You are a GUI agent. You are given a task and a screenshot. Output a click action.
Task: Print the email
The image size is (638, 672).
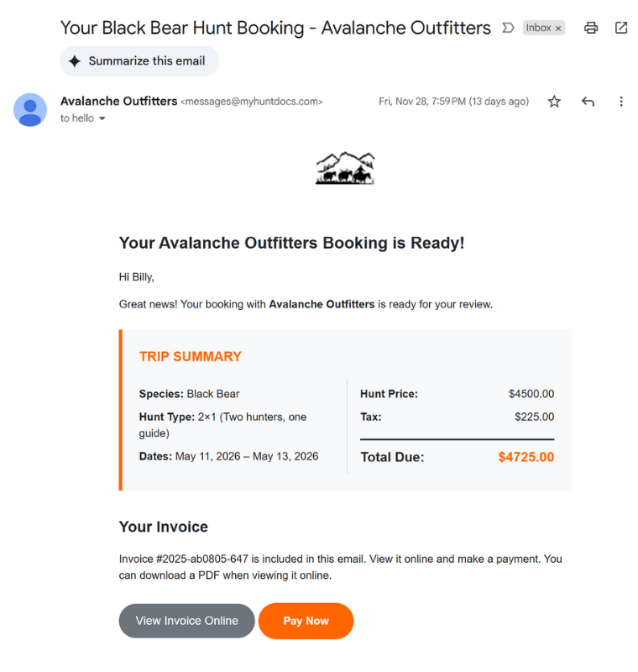coord(591,28)
